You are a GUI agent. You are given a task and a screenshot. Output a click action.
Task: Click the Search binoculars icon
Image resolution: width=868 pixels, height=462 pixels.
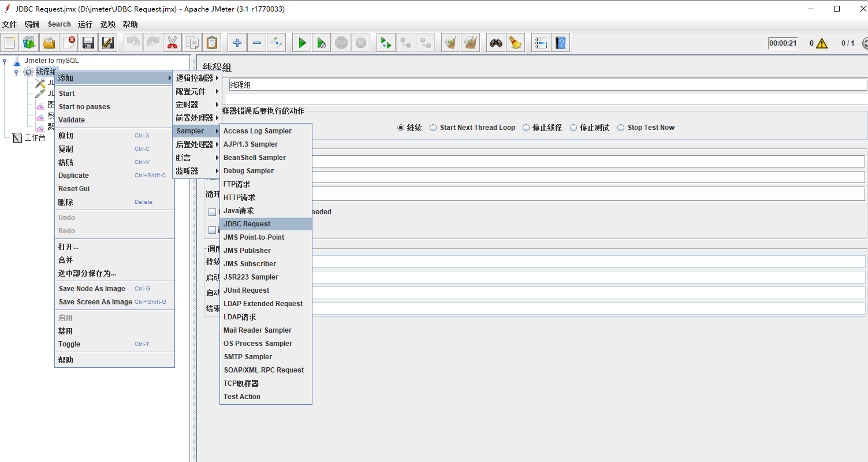(496, 43)
